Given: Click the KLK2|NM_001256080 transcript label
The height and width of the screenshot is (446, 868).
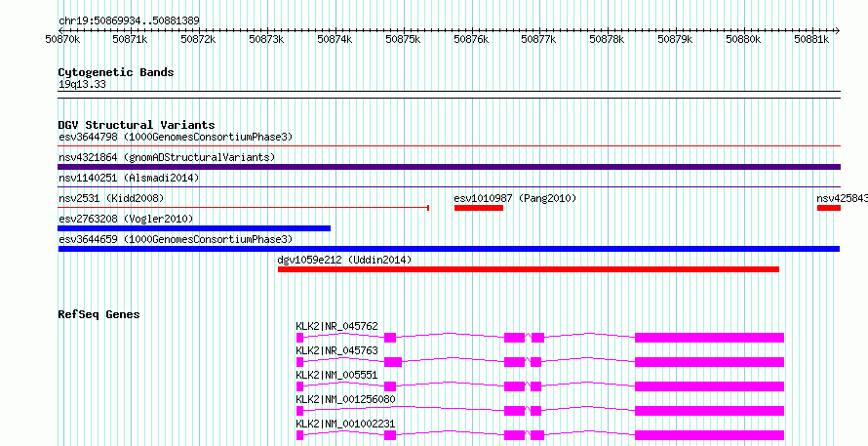Looking at the screenshot, I should [345, 399].
